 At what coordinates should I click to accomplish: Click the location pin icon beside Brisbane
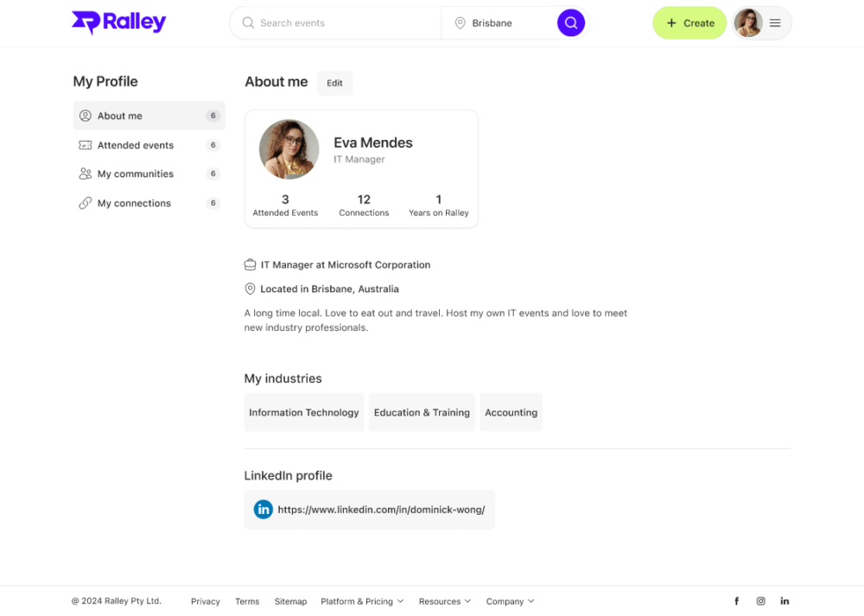click(460, 23)
